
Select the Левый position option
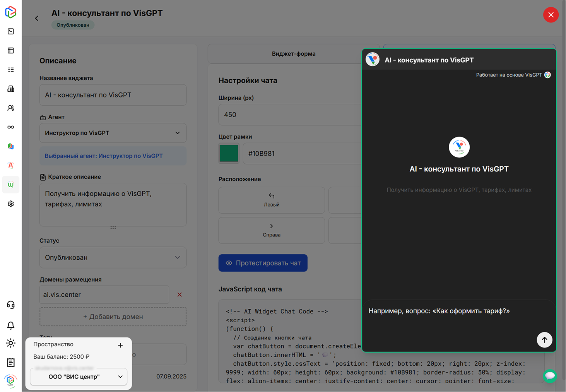coord(272,200)
